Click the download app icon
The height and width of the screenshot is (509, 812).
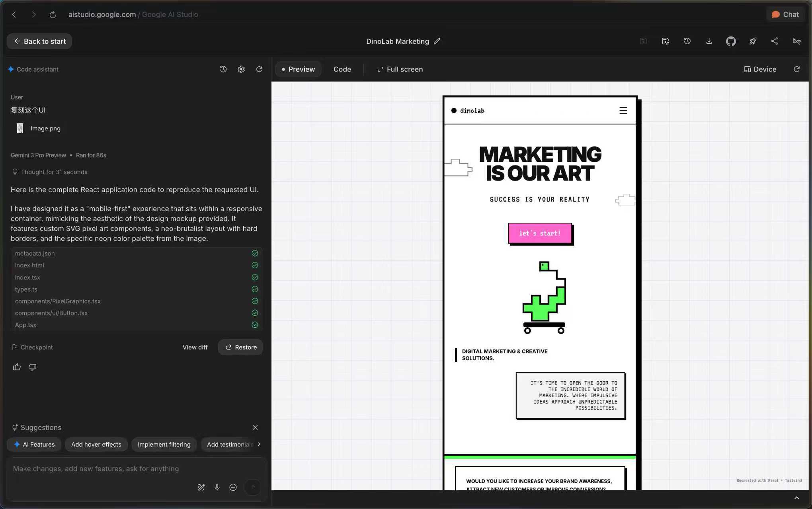pos(709,41)
